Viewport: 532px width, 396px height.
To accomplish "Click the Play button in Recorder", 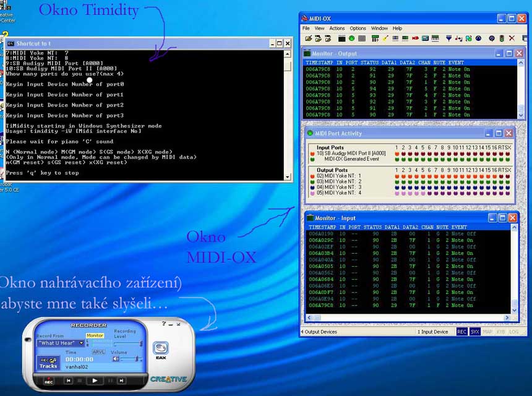I will [x=95, y=381].
